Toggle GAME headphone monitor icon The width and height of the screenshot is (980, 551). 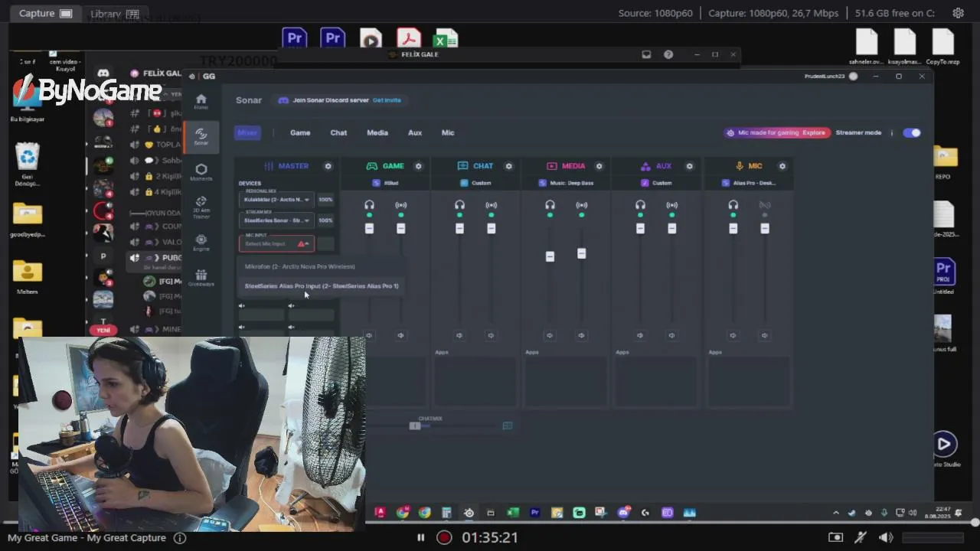(369, 204)
